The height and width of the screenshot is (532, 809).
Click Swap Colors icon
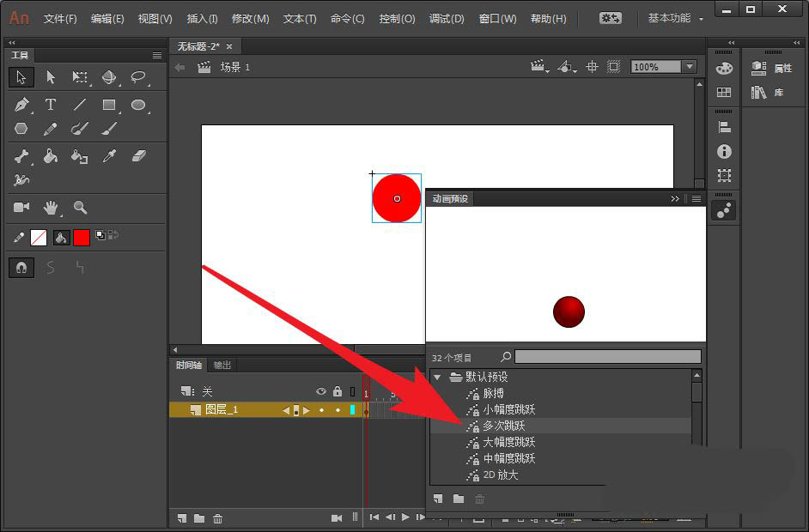pos(114,234)
